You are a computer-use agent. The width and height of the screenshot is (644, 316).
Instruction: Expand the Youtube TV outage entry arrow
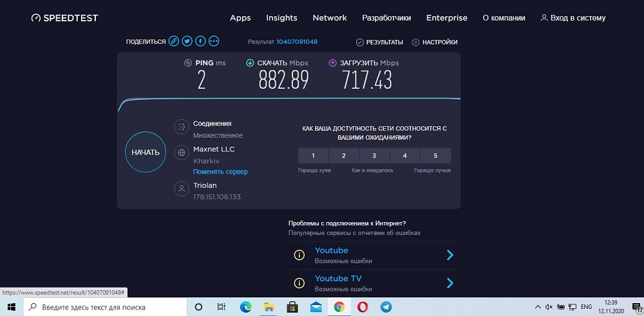(x=450, y=283)
